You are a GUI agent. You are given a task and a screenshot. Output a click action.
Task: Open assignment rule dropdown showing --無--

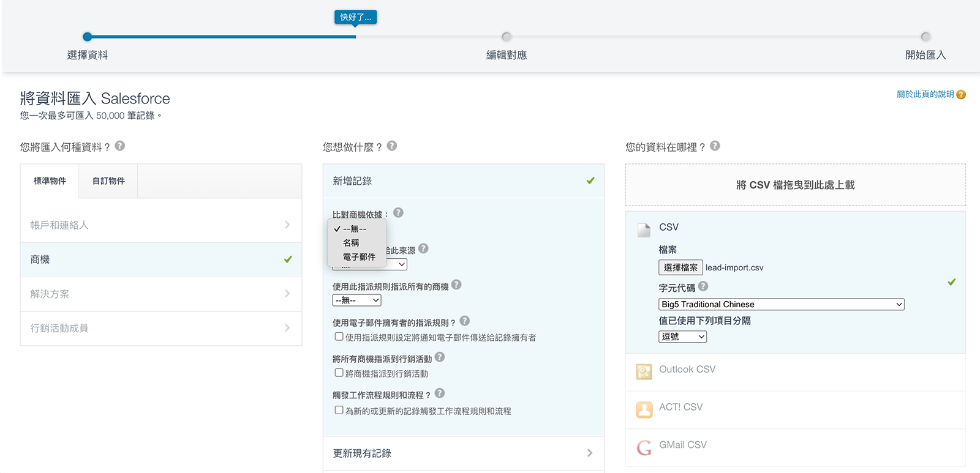click(x=357, y=300)
